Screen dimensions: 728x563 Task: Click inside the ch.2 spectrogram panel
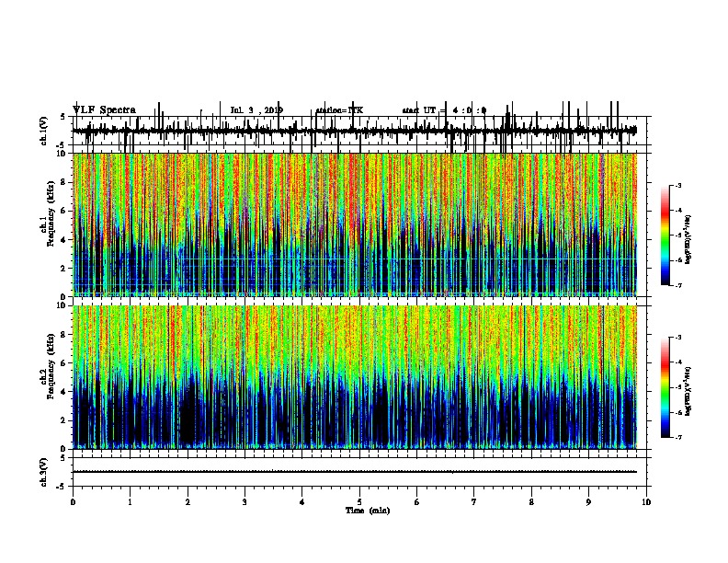pyautogui.click(x=355, y=377)
